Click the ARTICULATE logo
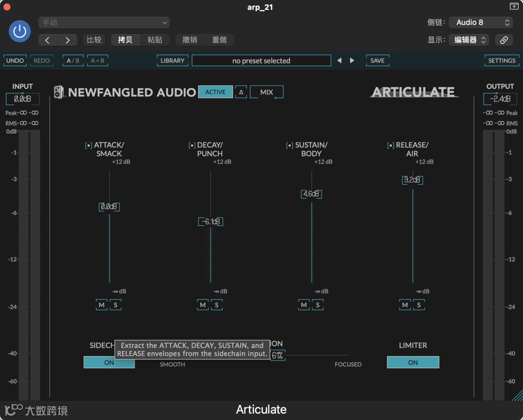The height and width of the screenshot is (420, 523). [x=414, y=92]
